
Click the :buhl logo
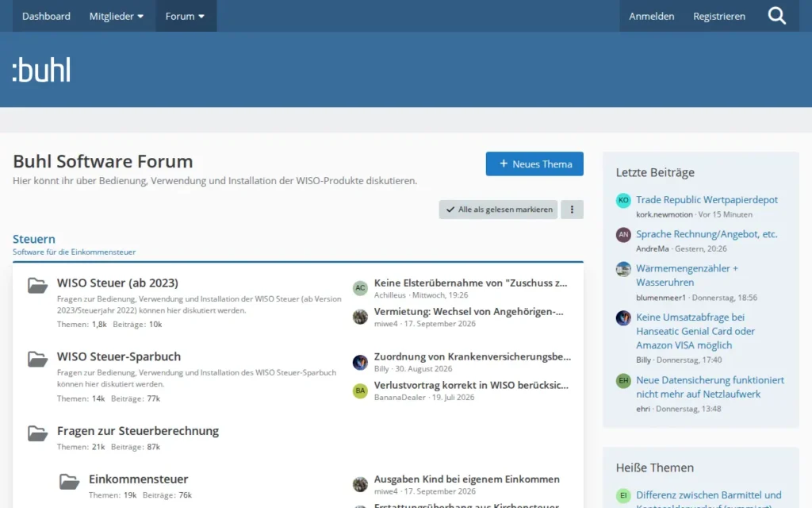(x=41, y=70)
